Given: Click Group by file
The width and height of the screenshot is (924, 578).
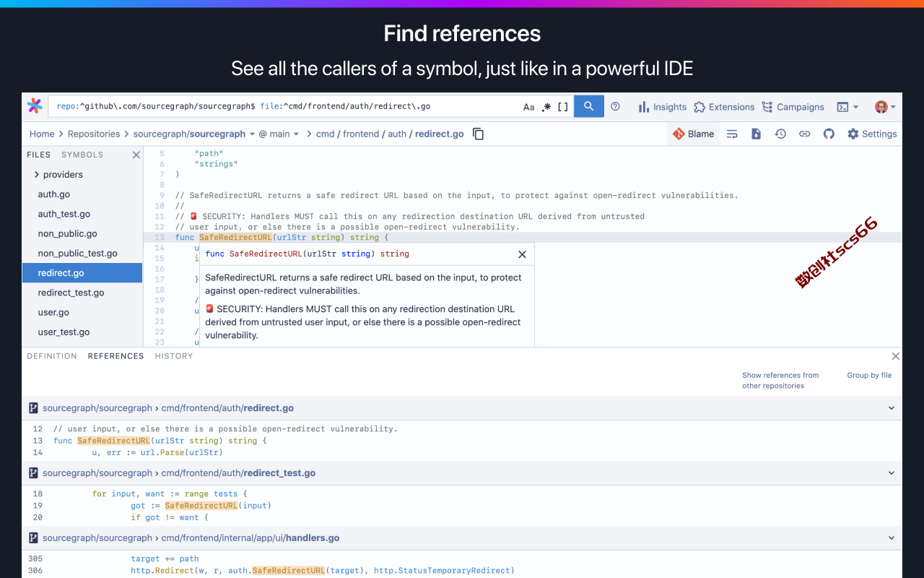Looking at the screenshot, I should [869, 375].
